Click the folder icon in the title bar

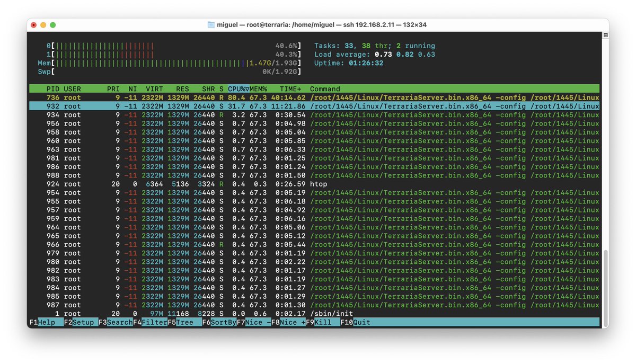point(211,24)
